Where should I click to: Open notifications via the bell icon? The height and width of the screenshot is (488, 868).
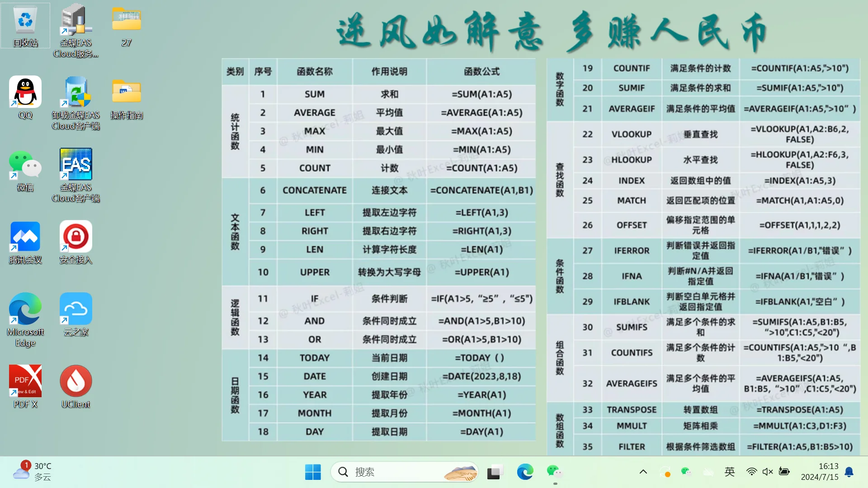pos(849,472)
